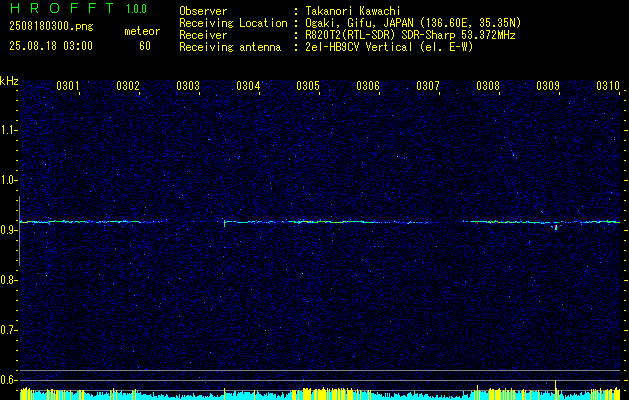Click the date stamp 25.08.18 03:00

[x=51, y=46]
